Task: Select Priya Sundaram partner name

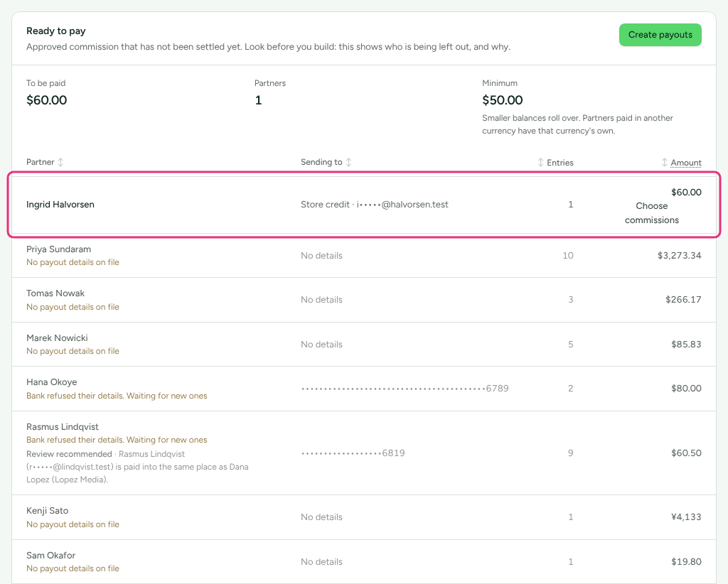Action: click(x=58, y=249)
